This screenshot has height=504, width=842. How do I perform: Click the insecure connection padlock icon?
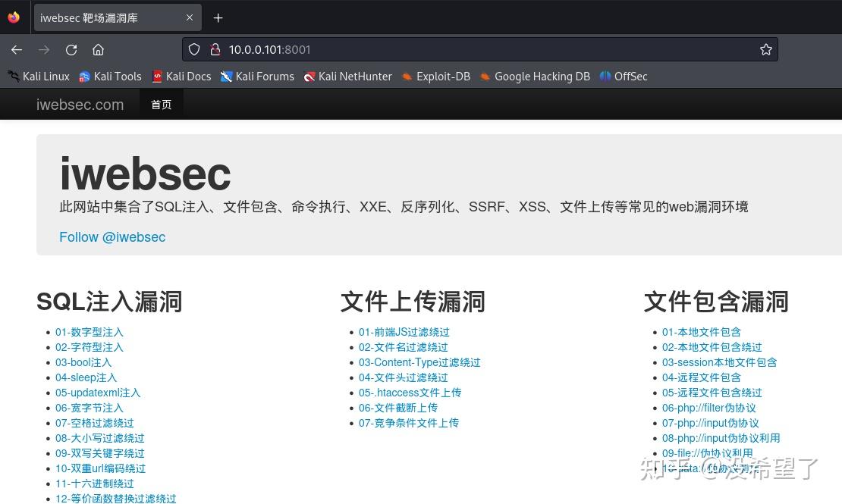point(215,49)
